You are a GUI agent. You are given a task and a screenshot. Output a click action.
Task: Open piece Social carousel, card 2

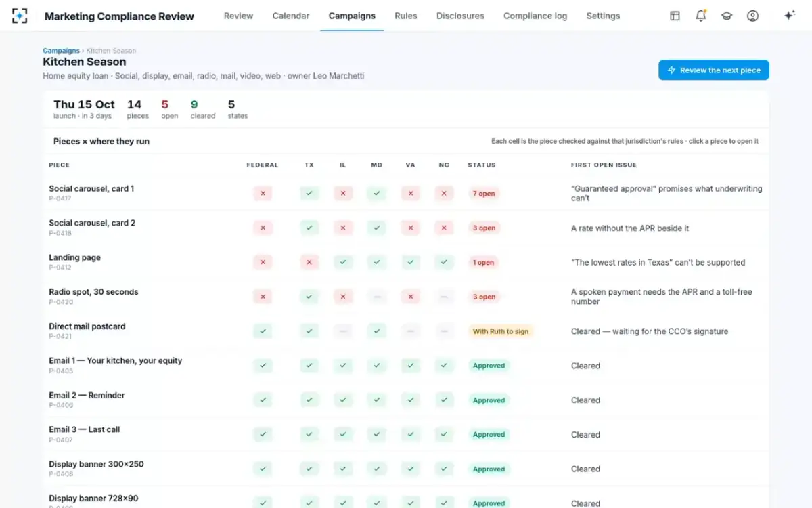pos(92,223)
